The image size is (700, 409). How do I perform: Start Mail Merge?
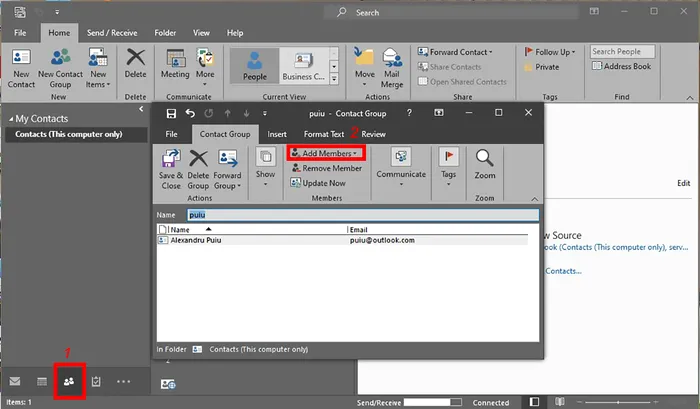pyautogui.click(x=392, y=69)
